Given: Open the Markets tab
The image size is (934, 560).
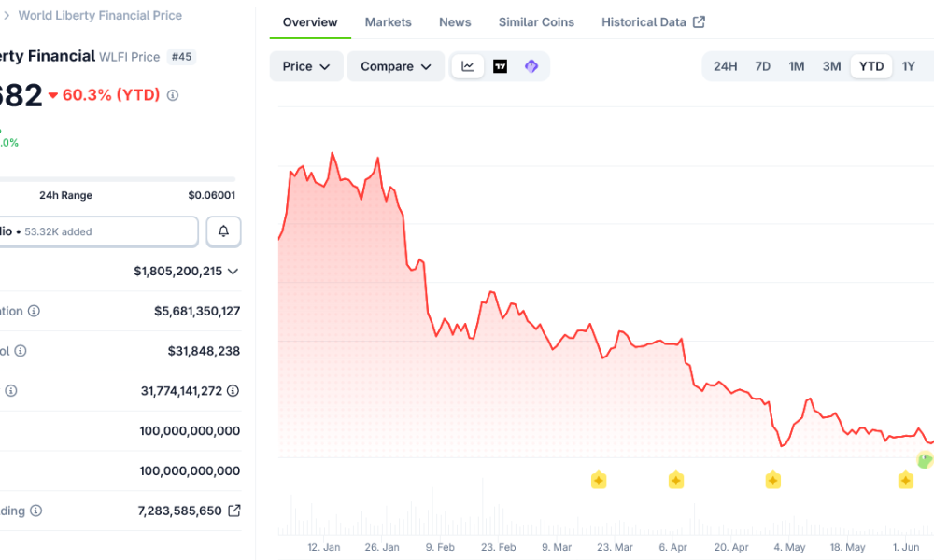Looking at the screenshot, I should [388, 22].
